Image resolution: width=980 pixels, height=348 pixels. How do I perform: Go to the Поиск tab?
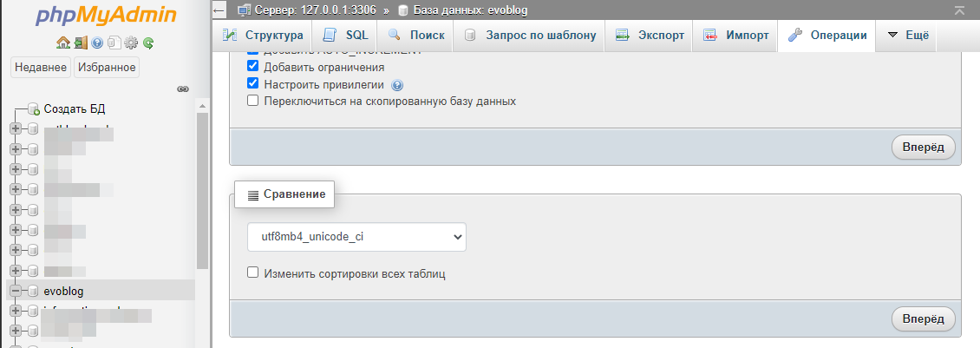(x=415, y=35)
